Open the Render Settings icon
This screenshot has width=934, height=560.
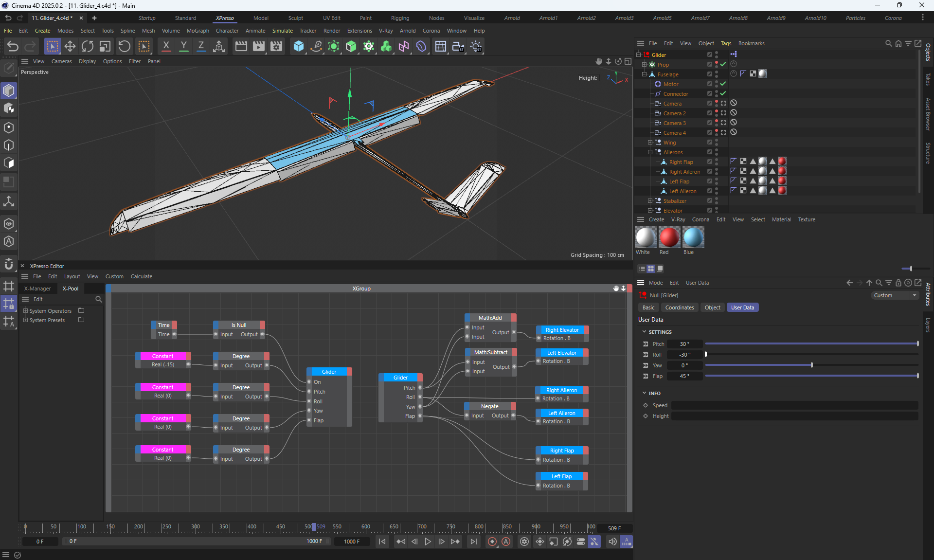276,46
